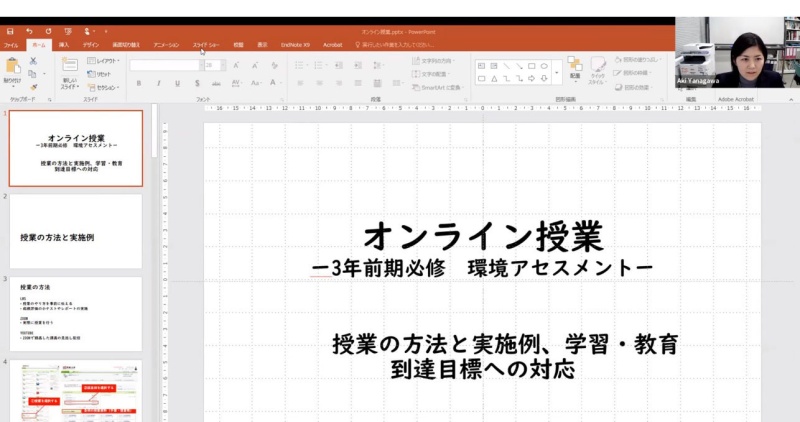
Task: Toggle Italic formatting
Action: pyautogui.click(x=158, y=83)
